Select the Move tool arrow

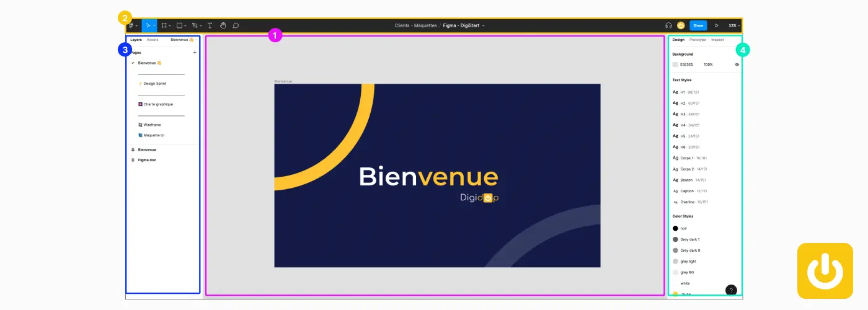coord(148,25)
